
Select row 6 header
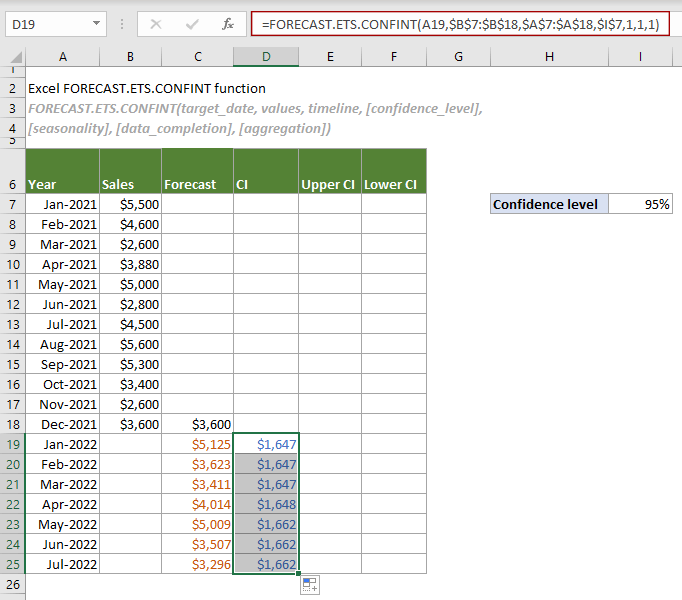[12, 184]
